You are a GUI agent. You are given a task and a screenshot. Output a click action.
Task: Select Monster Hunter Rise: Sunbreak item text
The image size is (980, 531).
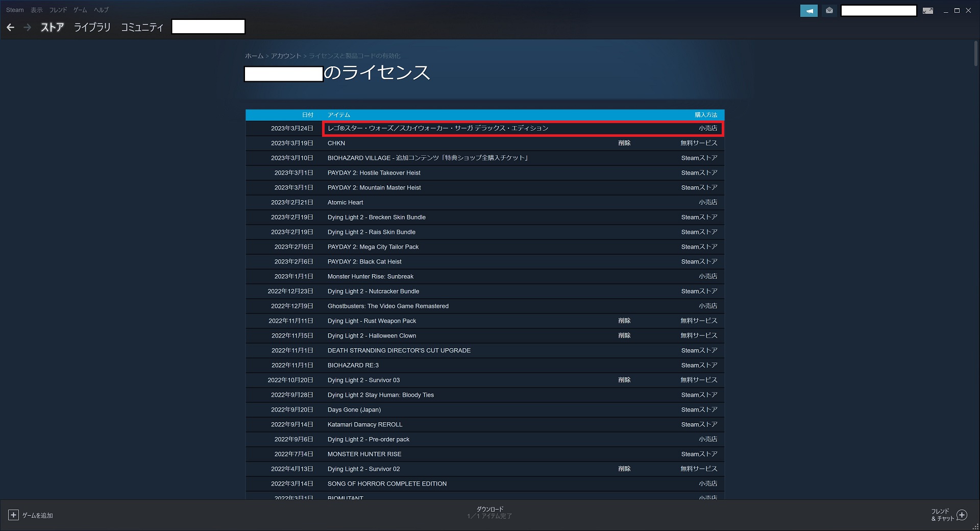pyautogui.click(x=371, y=276)
